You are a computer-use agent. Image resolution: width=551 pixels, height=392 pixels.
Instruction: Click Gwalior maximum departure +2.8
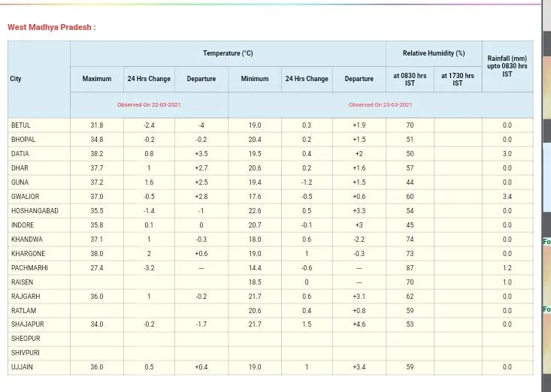pos(201,197)
